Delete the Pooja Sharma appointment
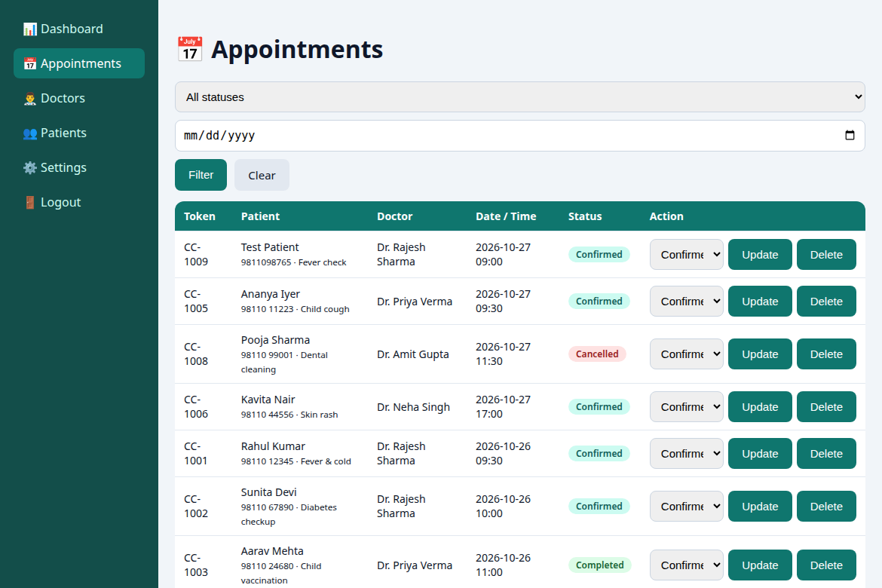Image resolution: width=882 pixels, height=588 pixels. point(826,354)
